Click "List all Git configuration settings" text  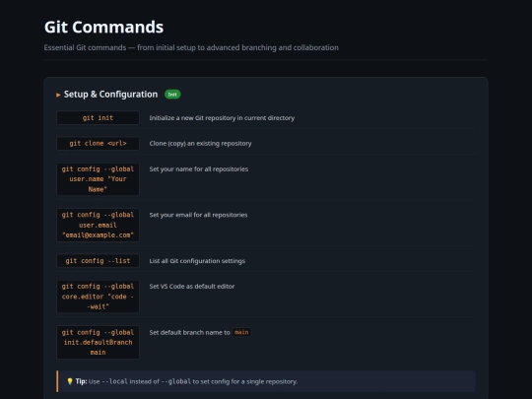[x=197, y=261]
